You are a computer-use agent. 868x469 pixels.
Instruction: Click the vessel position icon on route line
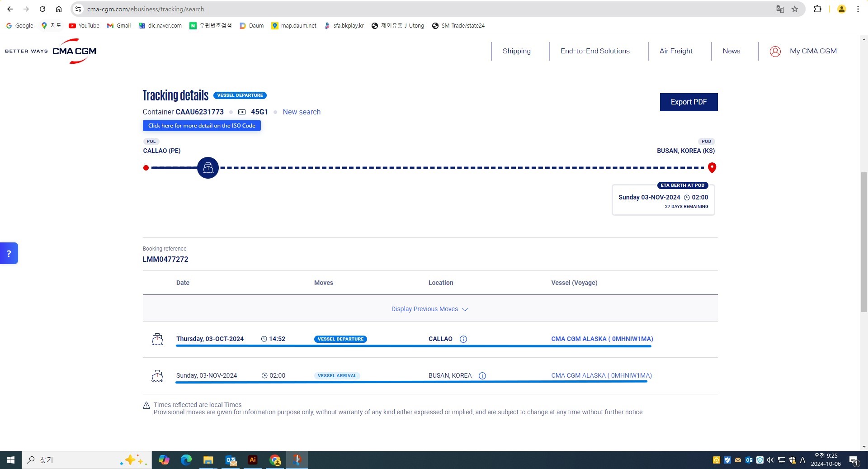[x=208, y=168]
